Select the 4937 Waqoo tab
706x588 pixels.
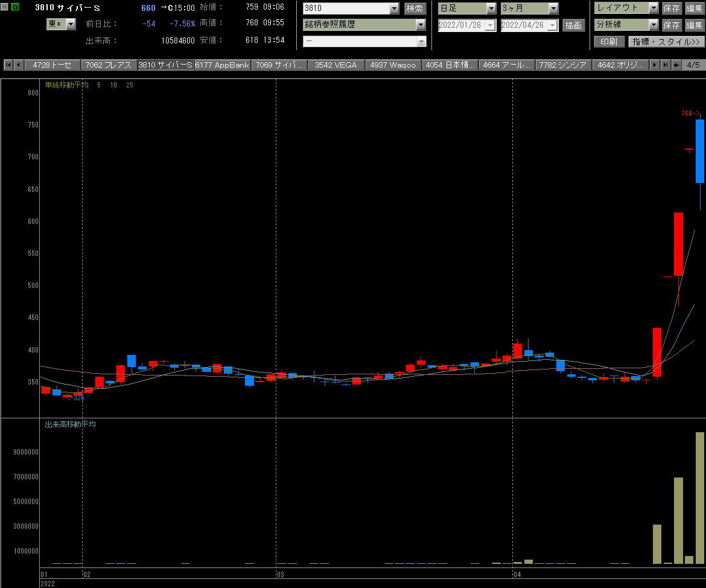click(393, 65)
